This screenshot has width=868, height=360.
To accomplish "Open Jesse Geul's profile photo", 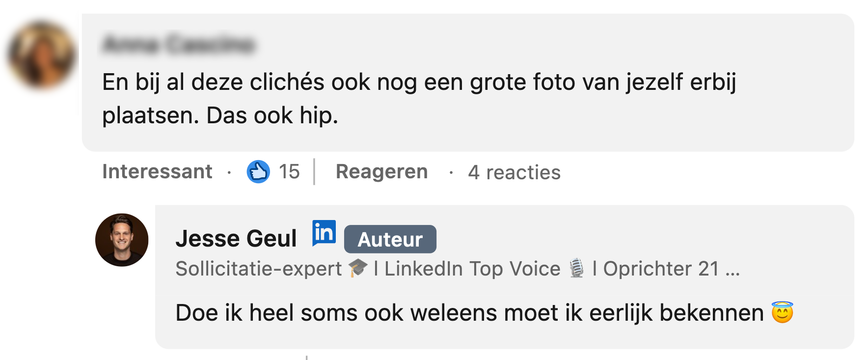I will click(122, 240).
